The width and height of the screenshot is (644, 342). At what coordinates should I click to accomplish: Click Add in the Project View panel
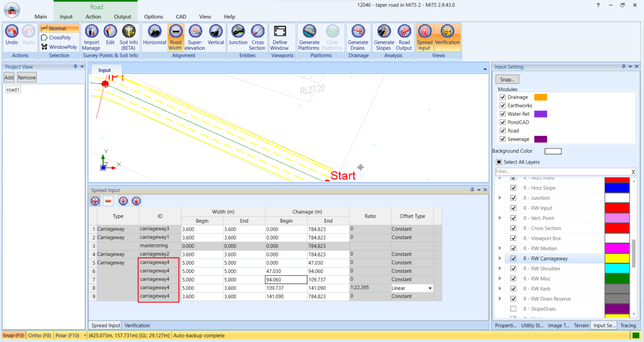9,77
